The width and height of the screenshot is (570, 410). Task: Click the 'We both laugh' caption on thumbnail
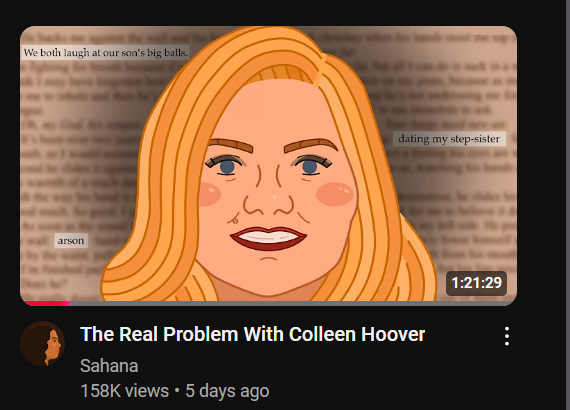point(105,53)
